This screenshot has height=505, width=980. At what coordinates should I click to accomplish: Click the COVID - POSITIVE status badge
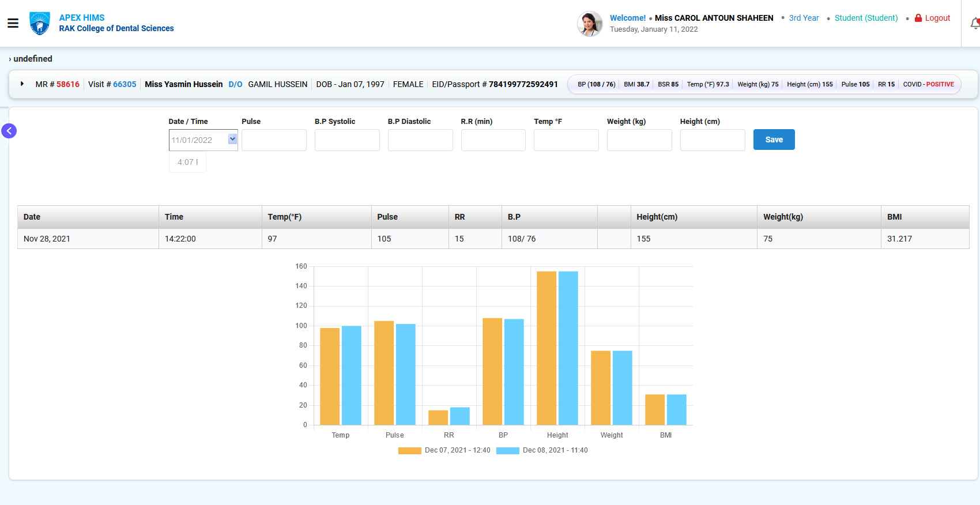click(928, 84)
